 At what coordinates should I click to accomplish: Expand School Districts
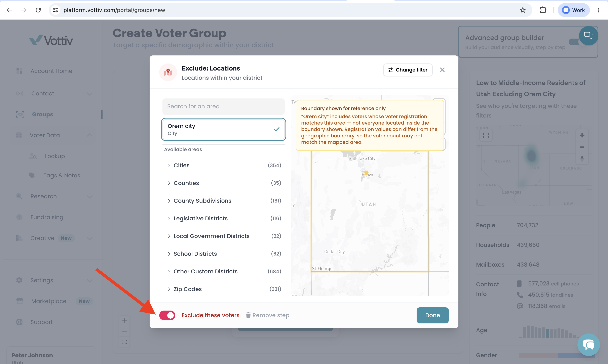(x=223, y=254)
